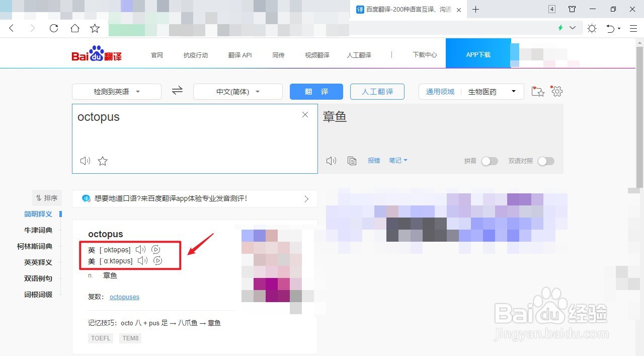Open American pronunciation practice icon
Screen dimensions: 644x356
158,261
